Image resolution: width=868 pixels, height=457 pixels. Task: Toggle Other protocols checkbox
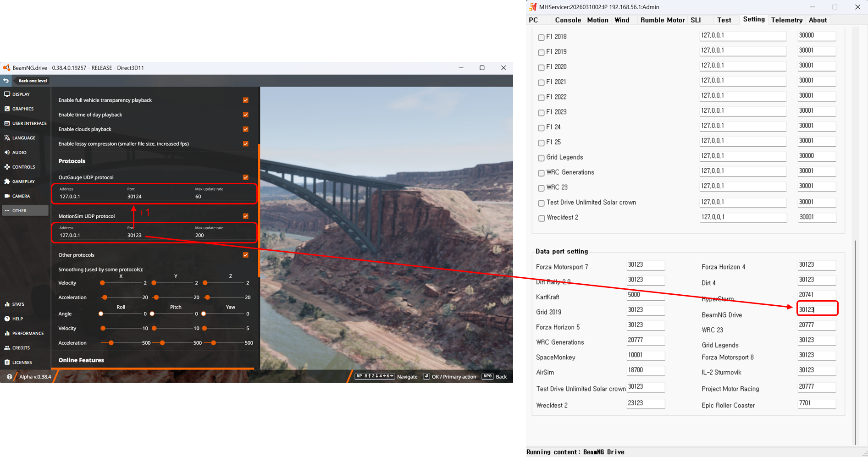click(x=246, y=255)
